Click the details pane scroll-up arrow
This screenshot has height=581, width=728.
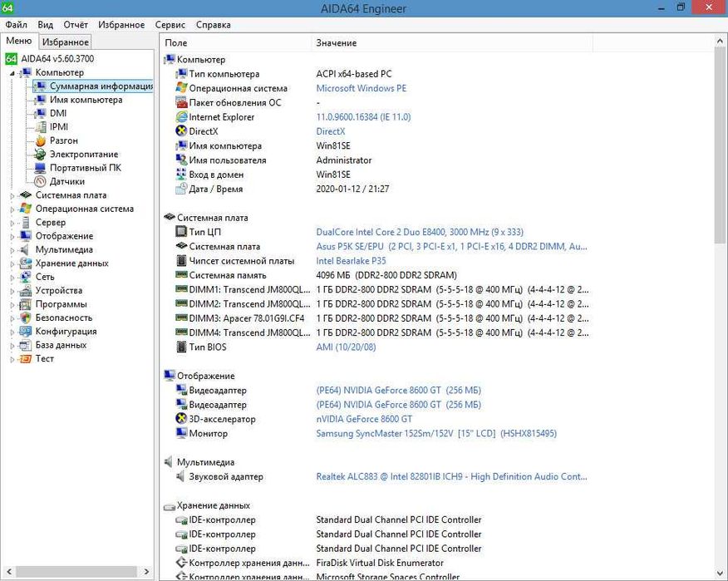click(x=721, y=42)
